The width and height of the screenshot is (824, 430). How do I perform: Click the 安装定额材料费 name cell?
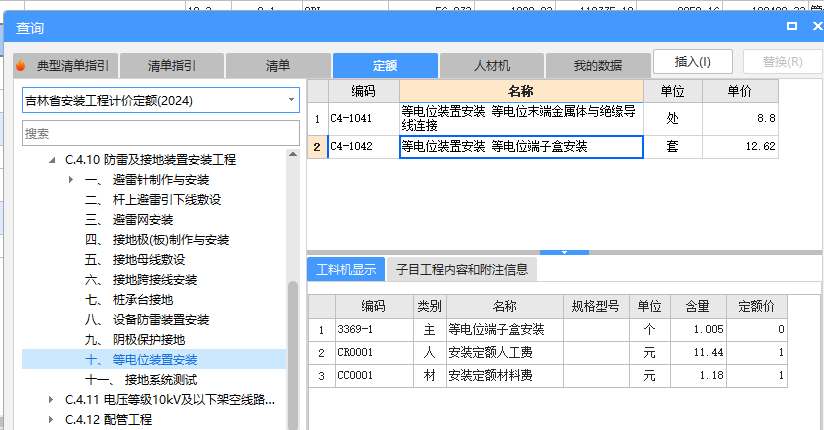504,376
